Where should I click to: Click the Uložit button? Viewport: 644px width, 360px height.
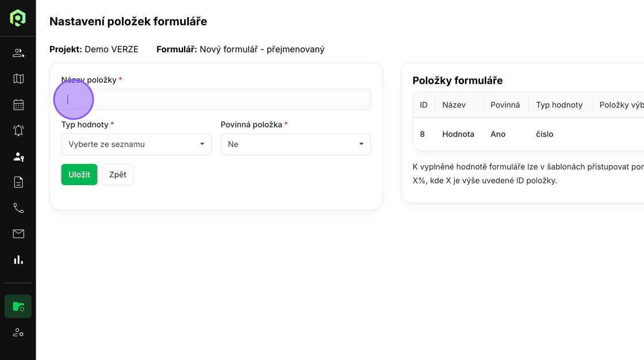[79, 175]
